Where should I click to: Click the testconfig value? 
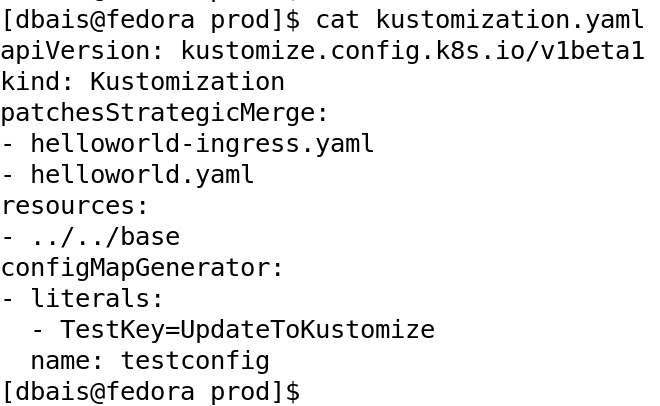tap(195, 360)
